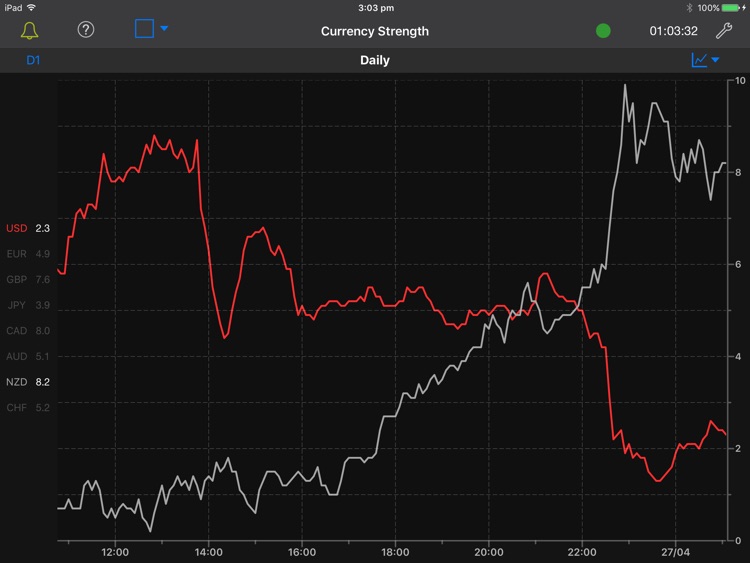
Task: Select the D1 timeframe button
Action: tap(33, 60)
